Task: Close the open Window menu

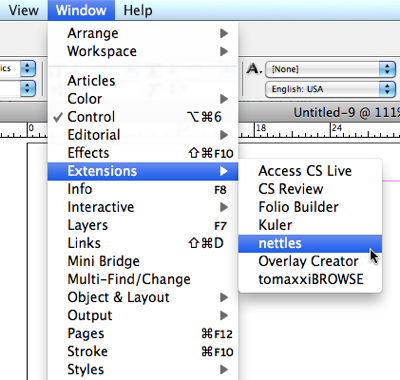Action: pos(81,10)
